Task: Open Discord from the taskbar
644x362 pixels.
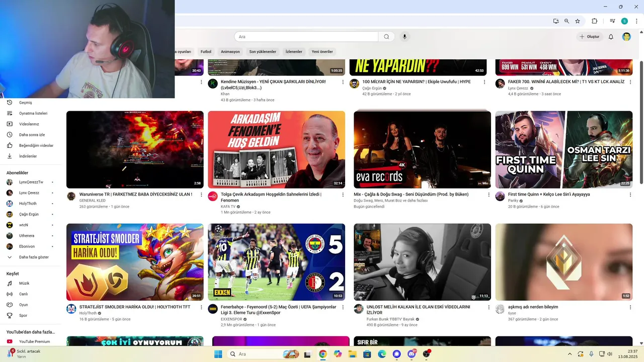Action: click(412, 354)
